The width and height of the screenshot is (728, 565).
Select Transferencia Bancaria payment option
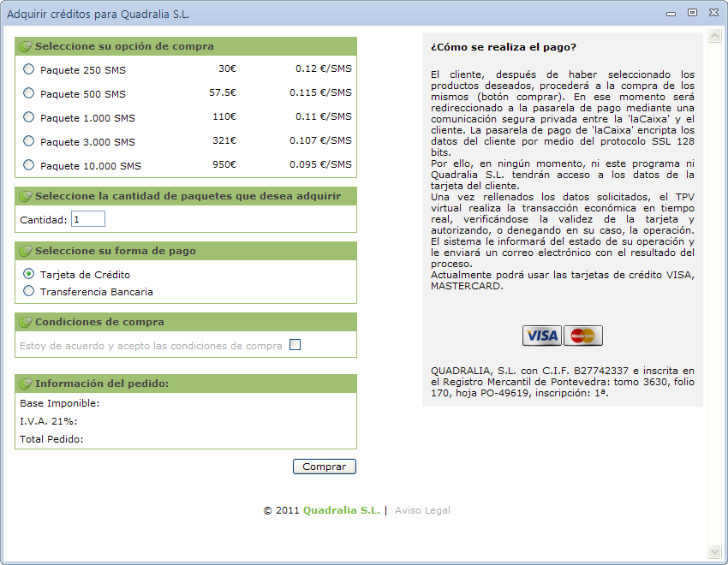coord(29,291)
